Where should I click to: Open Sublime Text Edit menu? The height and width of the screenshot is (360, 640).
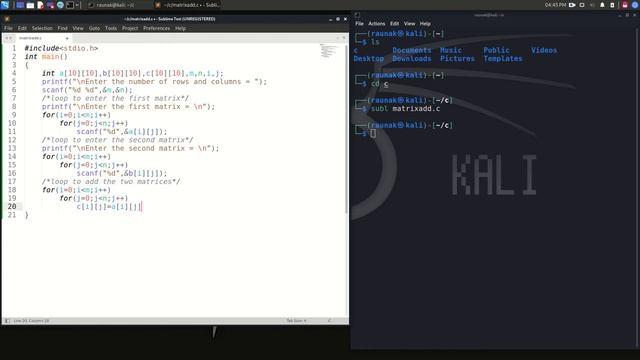pyautogui.click(x=22, y=28)
